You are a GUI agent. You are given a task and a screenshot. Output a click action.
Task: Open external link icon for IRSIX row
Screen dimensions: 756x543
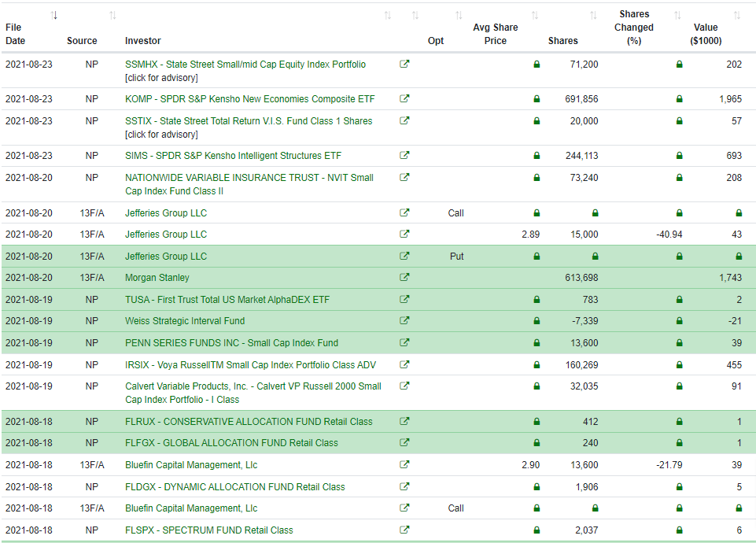click(404, 364)
